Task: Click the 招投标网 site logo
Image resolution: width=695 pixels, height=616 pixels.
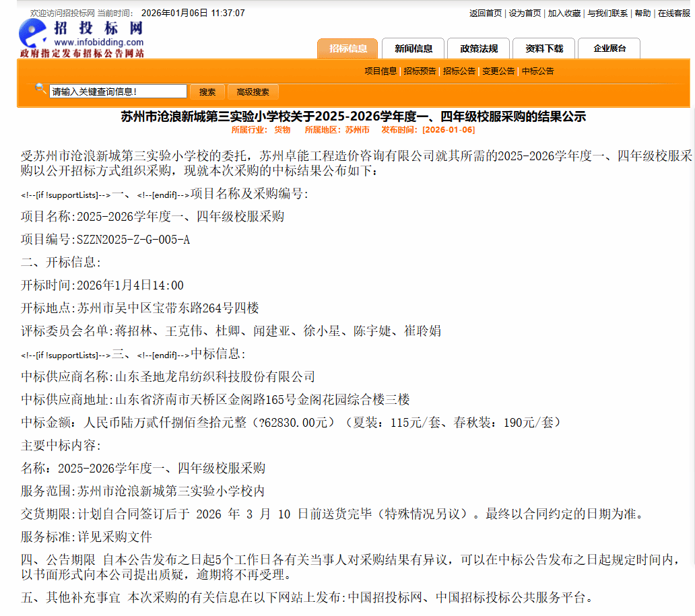Action: pyautogui.click(x=81, y=38)
